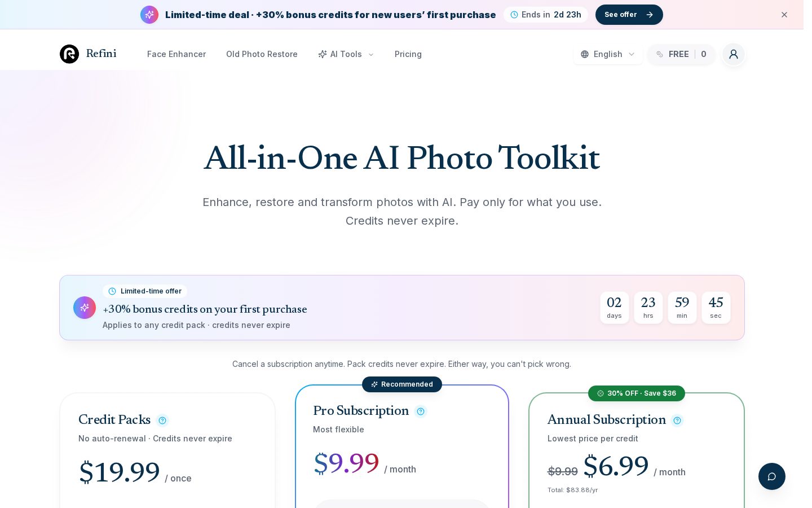Click the Recommended badge

click(x=402, y=384)
